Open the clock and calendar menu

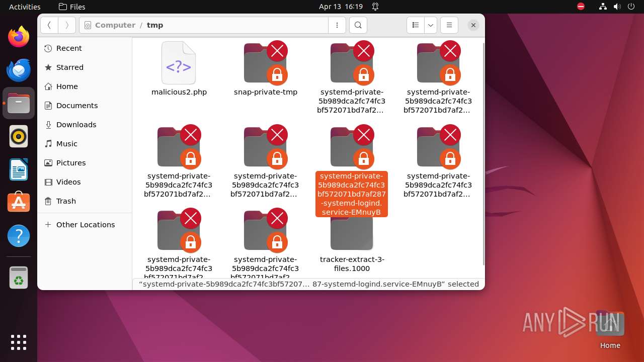click(341, 7)
